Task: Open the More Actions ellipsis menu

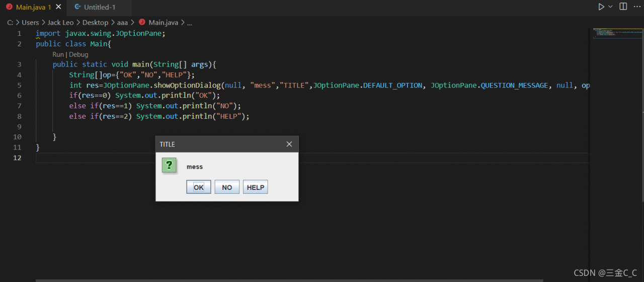Action: (637, 7)
